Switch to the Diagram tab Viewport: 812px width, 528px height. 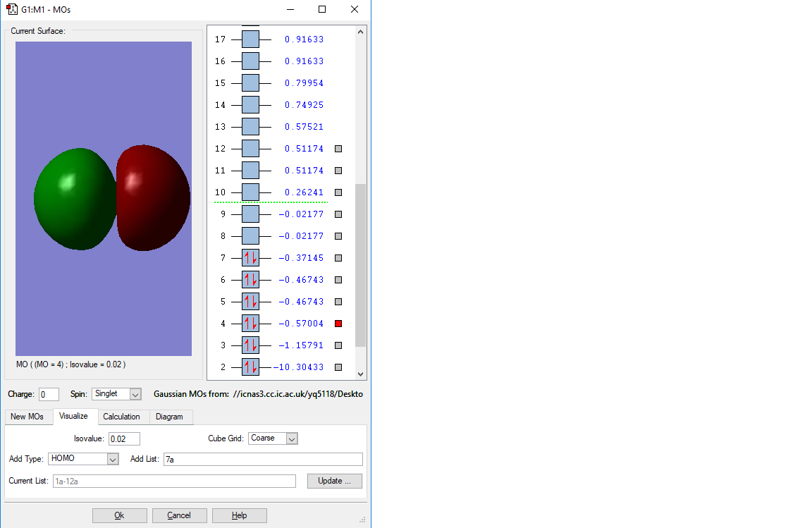pyautogui.click(x=169, y=417)
